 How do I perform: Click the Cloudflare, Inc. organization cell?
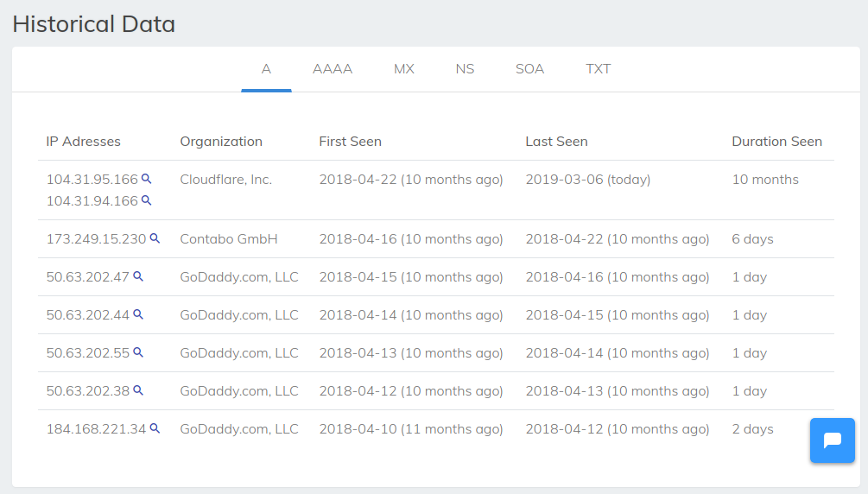(x=225, y=180)
